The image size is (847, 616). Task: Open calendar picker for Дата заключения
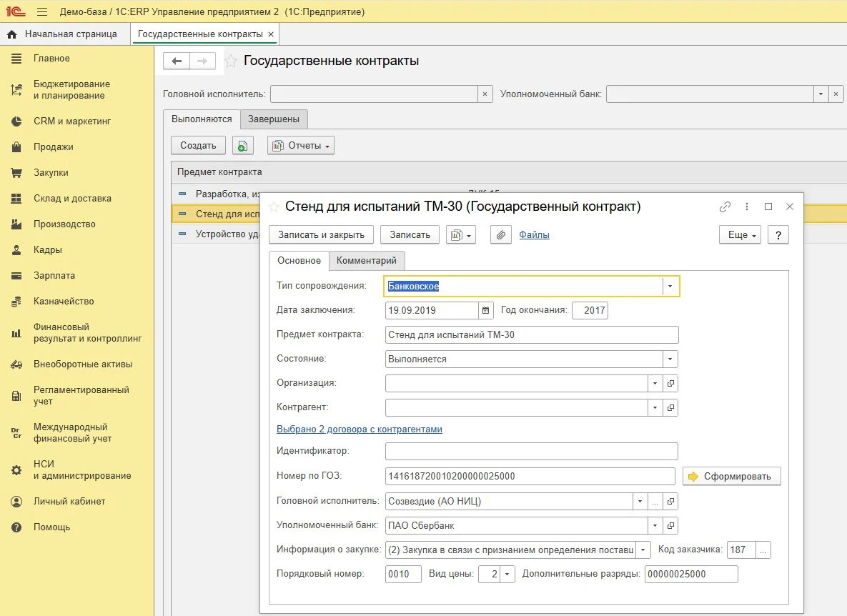485,310
